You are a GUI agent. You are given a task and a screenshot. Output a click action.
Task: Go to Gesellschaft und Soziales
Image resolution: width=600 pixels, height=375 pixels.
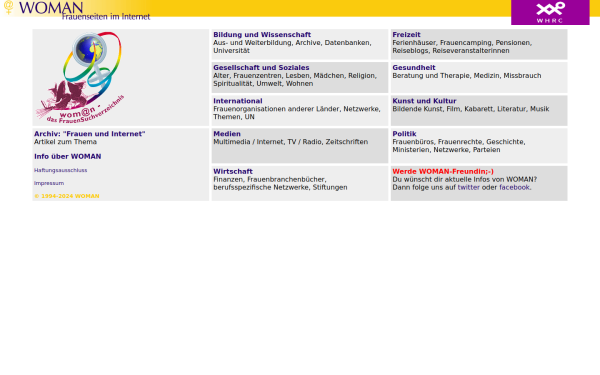(261, 68)
